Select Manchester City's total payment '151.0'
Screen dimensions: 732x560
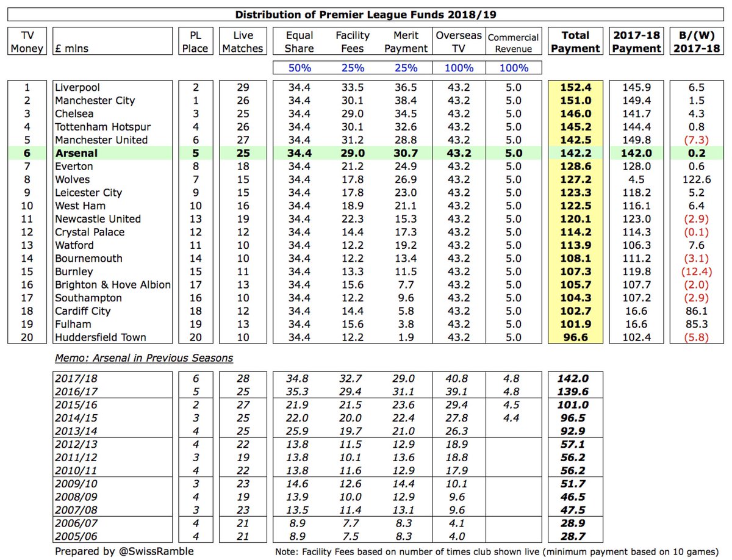tap(575, 101)
